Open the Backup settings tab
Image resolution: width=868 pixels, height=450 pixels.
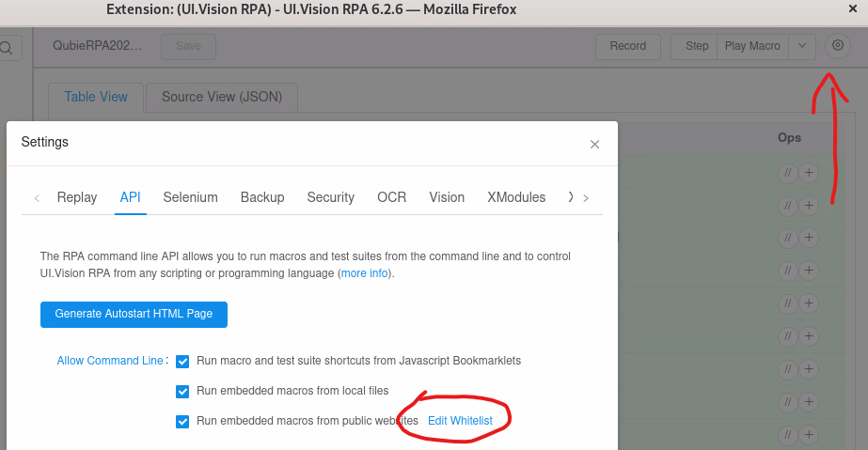coord(262,197)
